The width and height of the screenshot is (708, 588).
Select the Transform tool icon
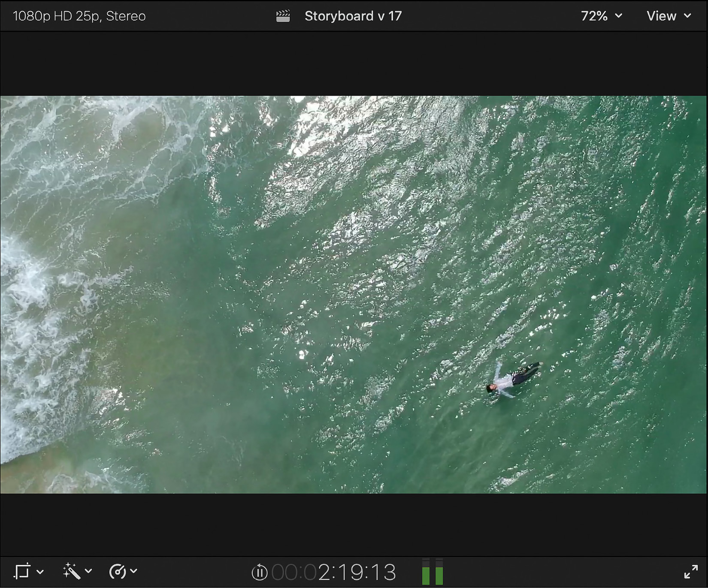click(x=22, y=571)
